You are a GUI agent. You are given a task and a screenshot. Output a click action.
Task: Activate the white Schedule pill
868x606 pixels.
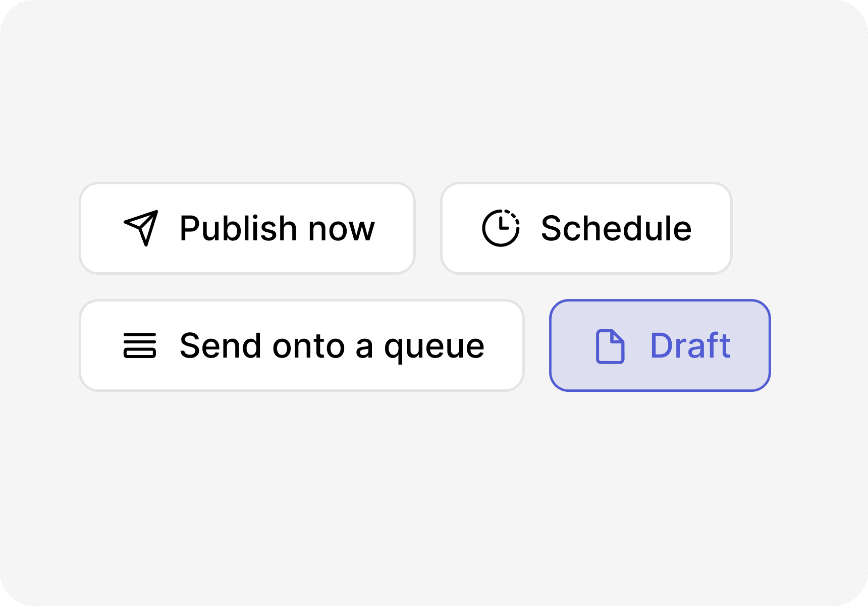click(x=586, y=228)
